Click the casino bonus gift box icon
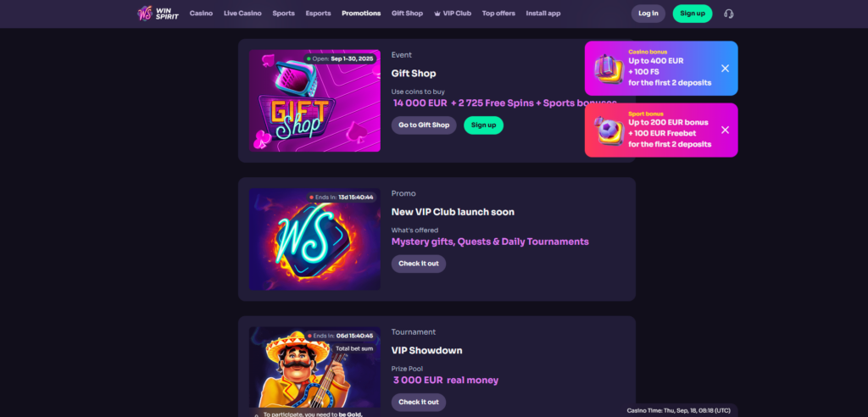The height and width of the screenshot is (417, 868). pos(609,69)
